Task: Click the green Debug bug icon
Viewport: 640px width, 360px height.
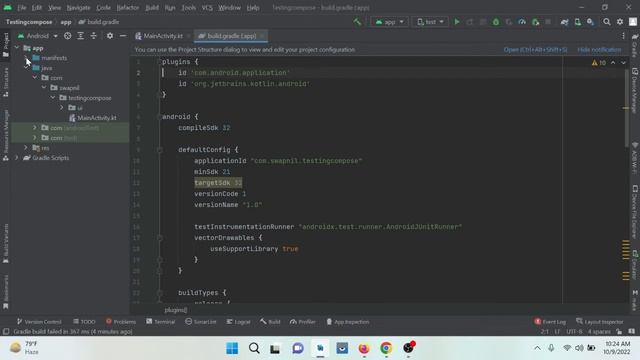Action: [496, 22]
